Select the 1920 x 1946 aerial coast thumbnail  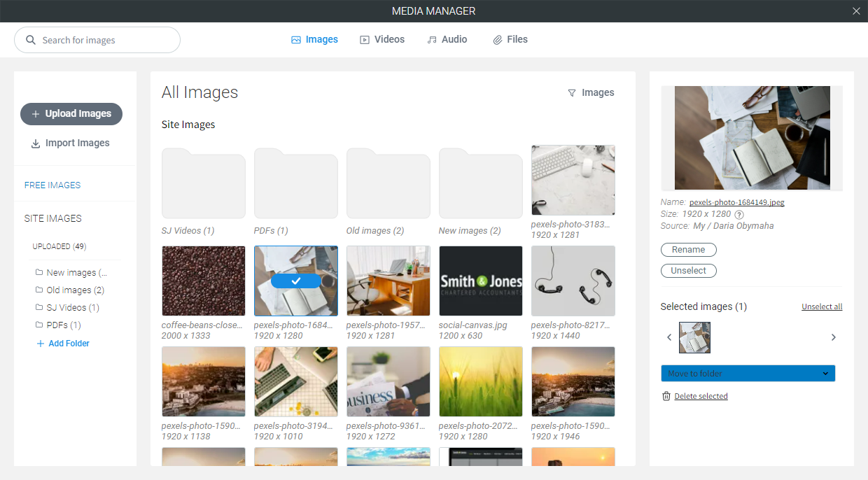(x=573, y=381)
